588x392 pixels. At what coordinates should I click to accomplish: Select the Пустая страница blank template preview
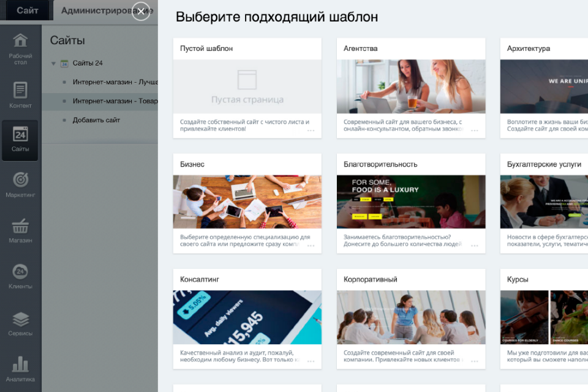(247, 86)
